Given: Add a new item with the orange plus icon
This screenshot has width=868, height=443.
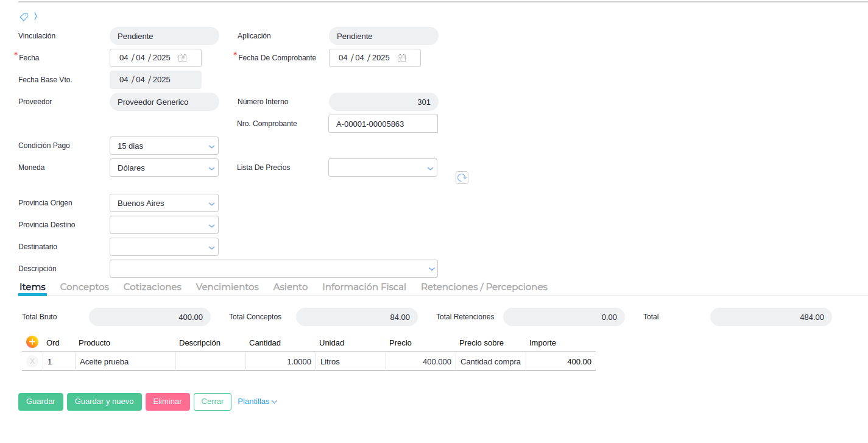Looking at the screenshot, I should [32, 342].
